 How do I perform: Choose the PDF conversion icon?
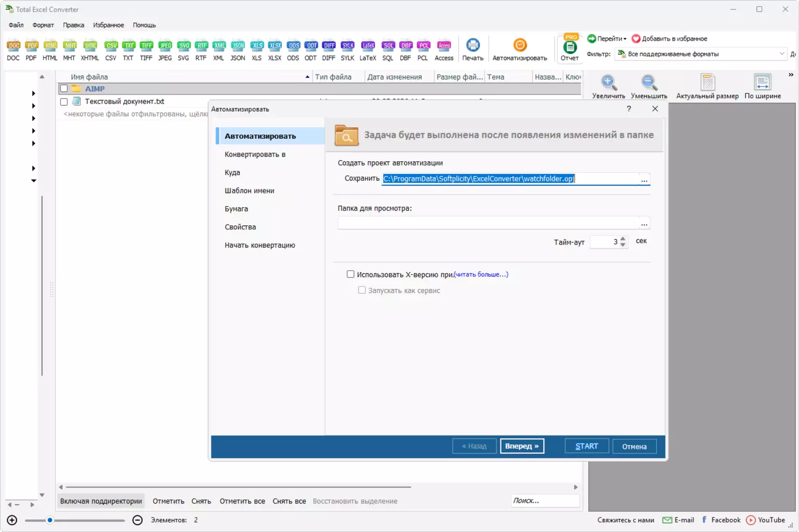31,50
